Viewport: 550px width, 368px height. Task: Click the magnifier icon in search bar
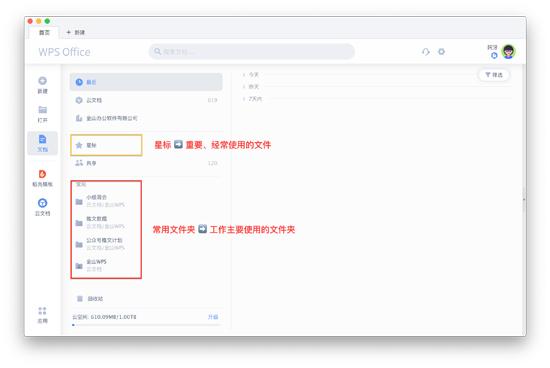pyautogui.click(x=158, y=52)
